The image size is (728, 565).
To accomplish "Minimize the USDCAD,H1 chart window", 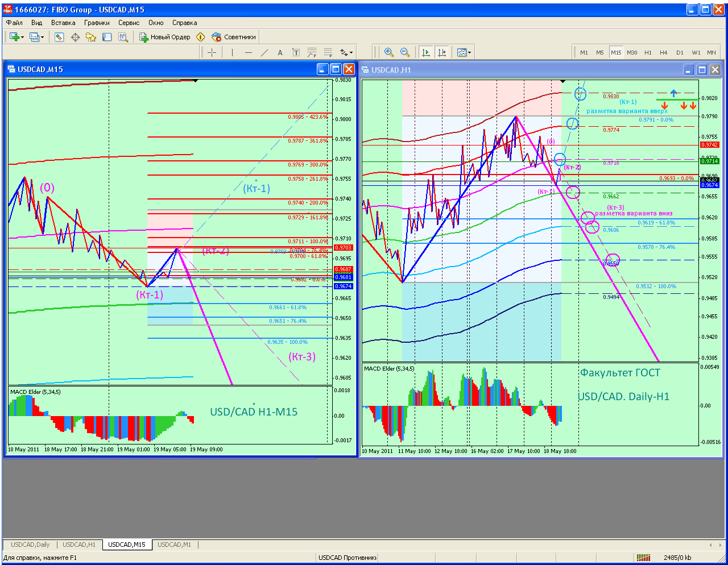I will [689, 70].
